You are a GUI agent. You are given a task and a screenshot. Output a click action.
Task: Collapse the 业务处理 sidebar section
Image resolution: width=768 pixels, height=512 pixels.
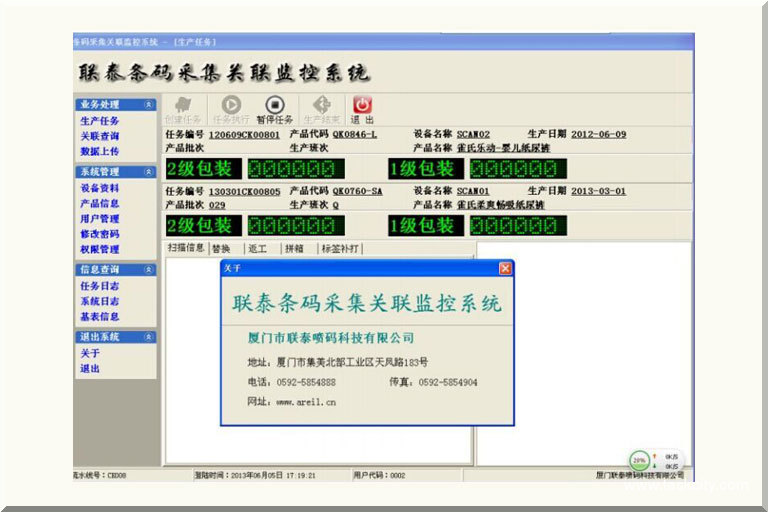(x=149, y=104)
